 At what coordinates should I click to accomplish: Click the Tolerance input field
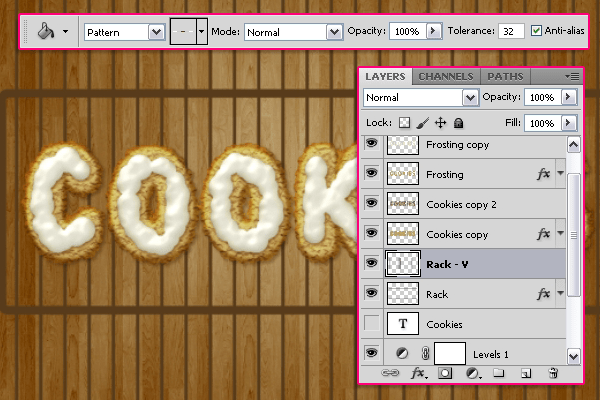511,31
